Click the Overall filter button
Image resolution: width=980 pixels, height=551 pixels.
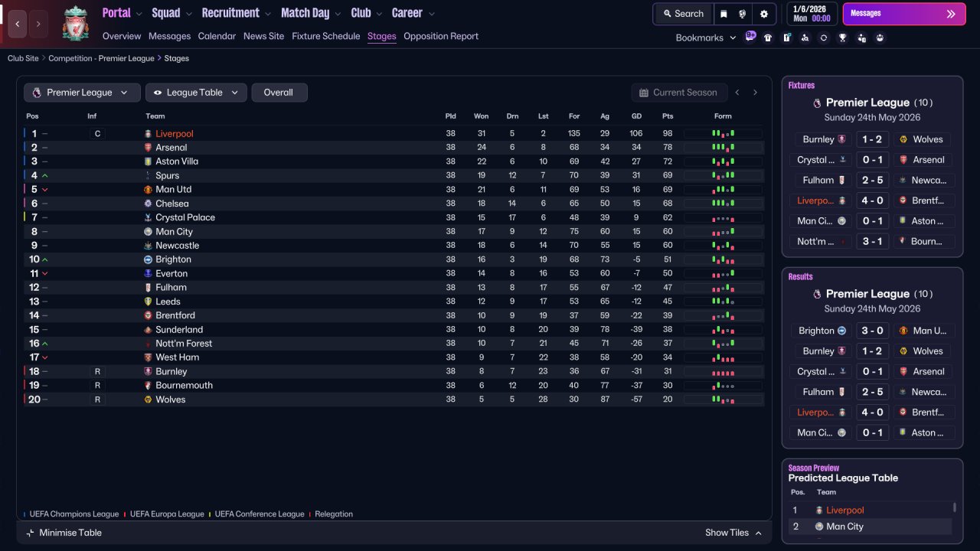pos(279,93)
